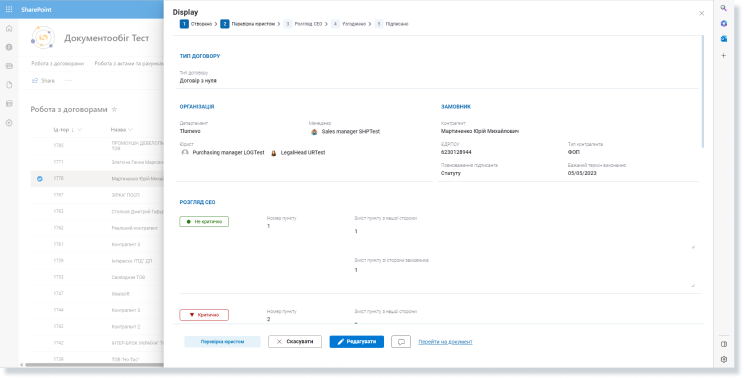Click step 4 Узгоджено stage
Screen dimensions: 744x378
[x=349, y=24]
